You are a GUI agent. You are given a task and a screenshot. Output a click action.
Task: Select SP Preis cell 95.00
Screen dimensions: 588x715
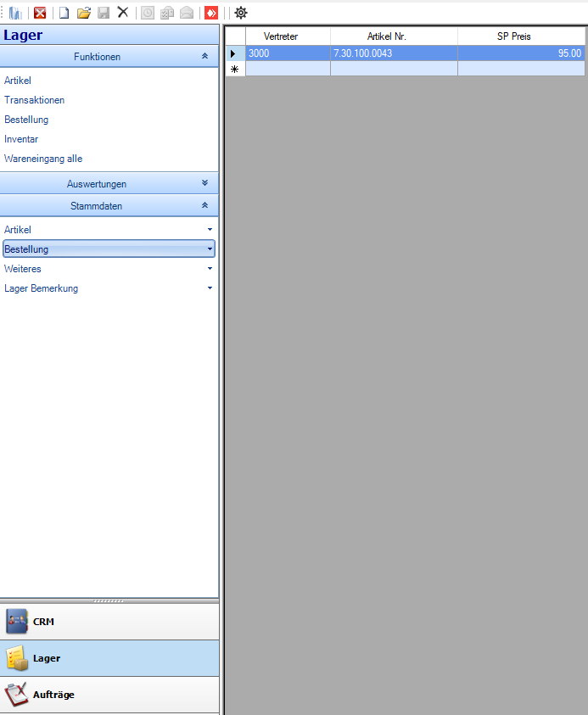click(522, 53)
